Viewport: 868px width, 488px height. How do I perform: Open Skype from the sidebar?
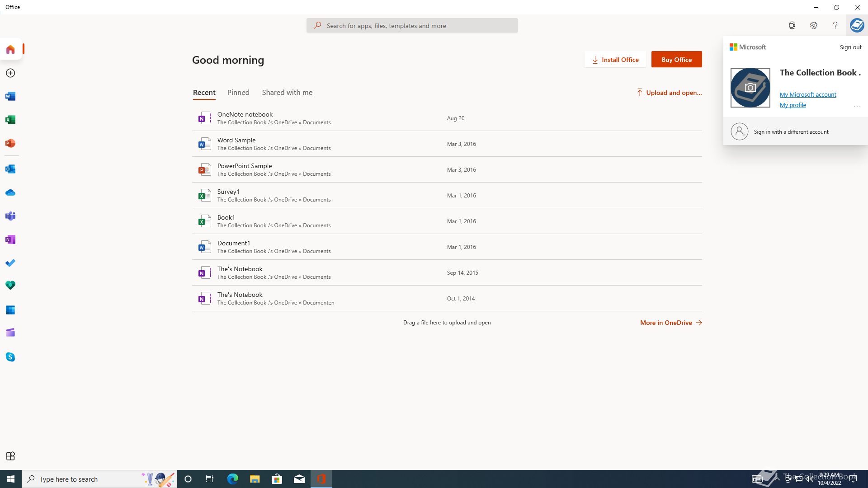click(x=10, y=357)
